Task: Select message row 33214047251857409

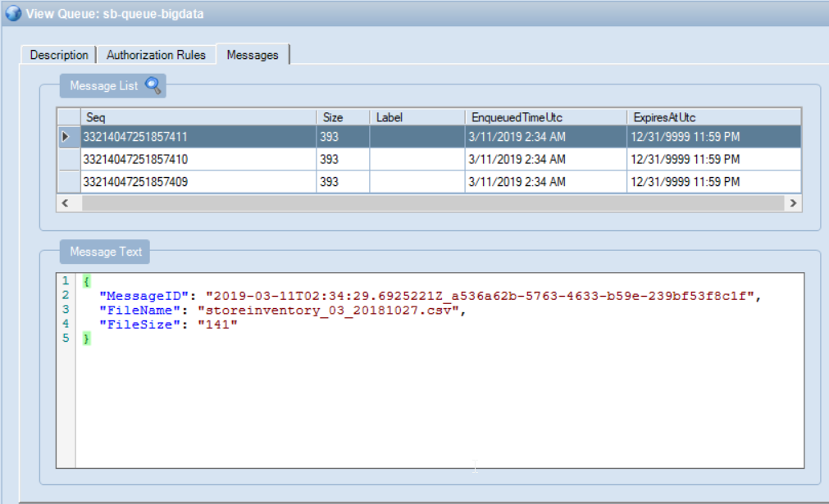Action: pyautogui.click(x=430, y=182)
